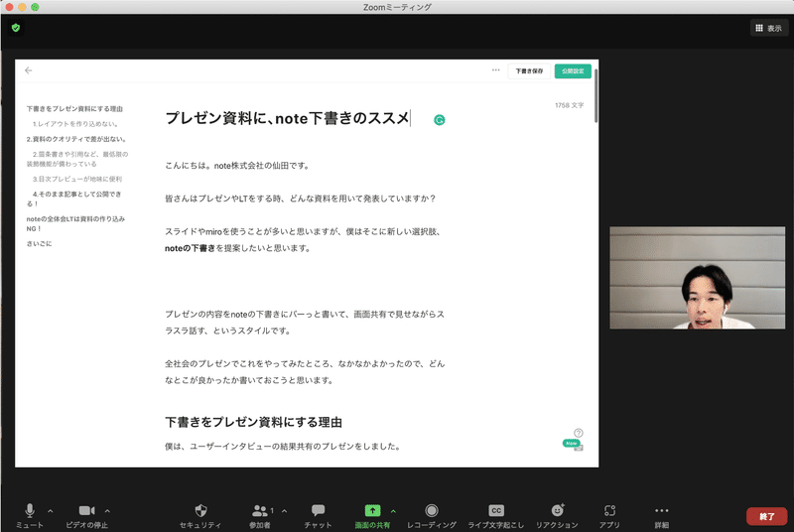Select outline item さいごに
The image size is (794, 532).
coord(39,243)
